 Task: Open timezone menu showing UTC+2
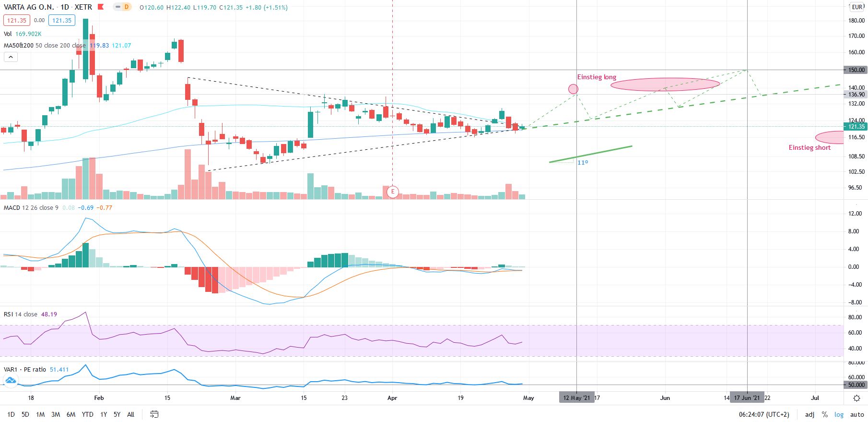(763, 414)
